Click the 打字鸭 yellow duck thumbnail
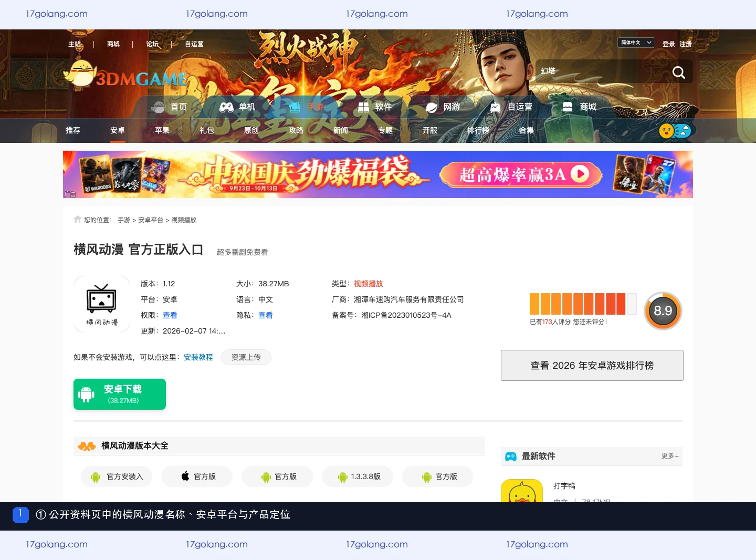The width and height of the screenshot is (756, 560). (x=522, y=491)
